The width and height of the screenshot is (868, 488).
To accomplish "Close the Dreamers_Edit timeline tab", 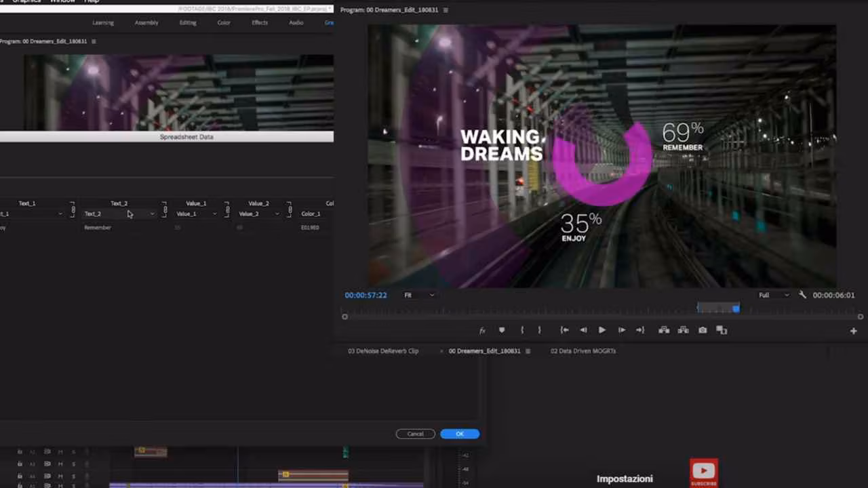I will pyautogui.click(x=442, y=351).
